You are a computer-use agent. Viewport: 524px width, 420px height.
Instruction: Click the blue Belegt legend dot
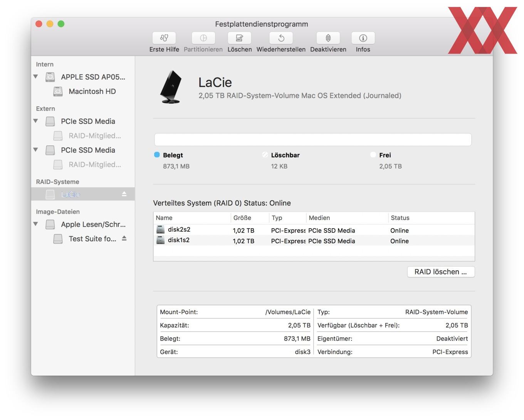[x=157, y=155]
